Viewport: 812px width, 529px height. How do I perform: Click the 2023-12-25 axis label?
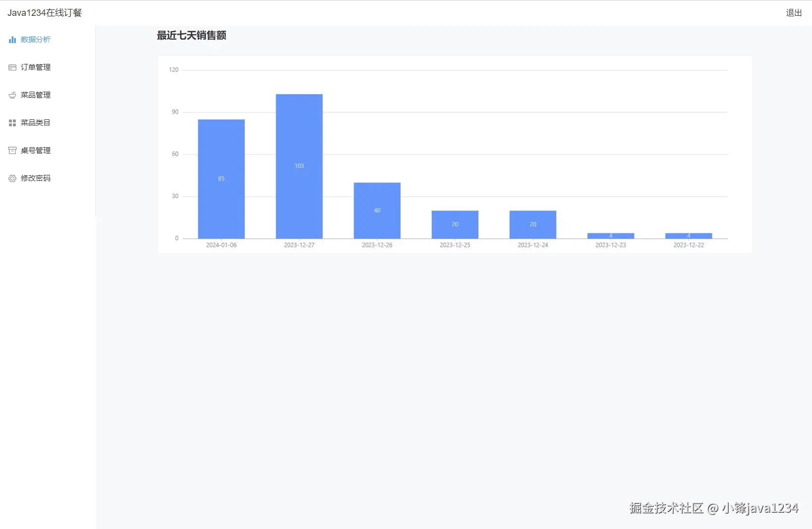tap(455, 245)
